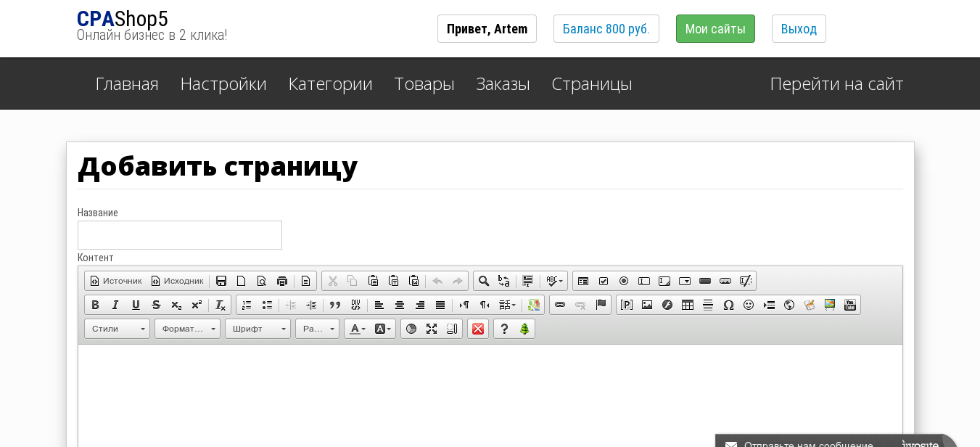Insert a numbered list
This screenshot has width=980, height=447.
coord(247,305)
